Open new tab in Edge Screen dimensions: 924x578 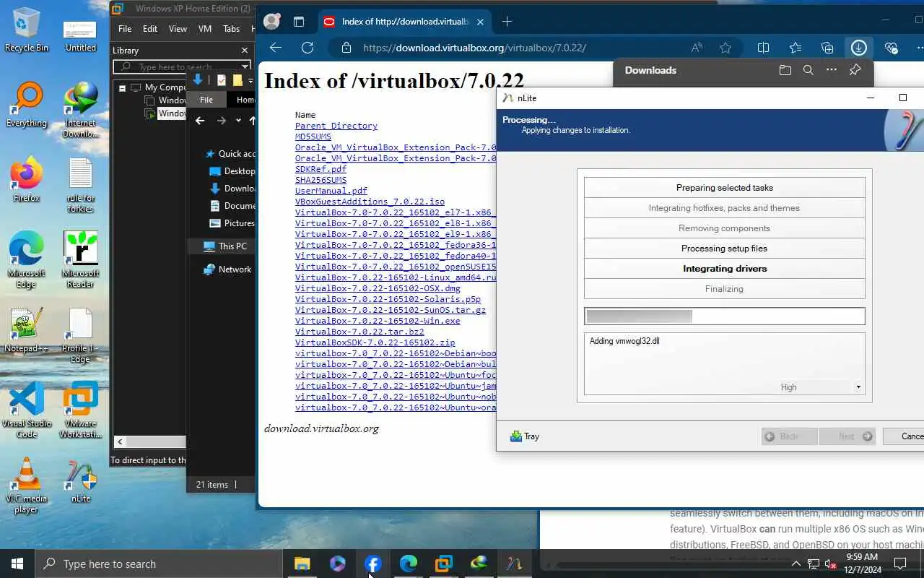507,22
